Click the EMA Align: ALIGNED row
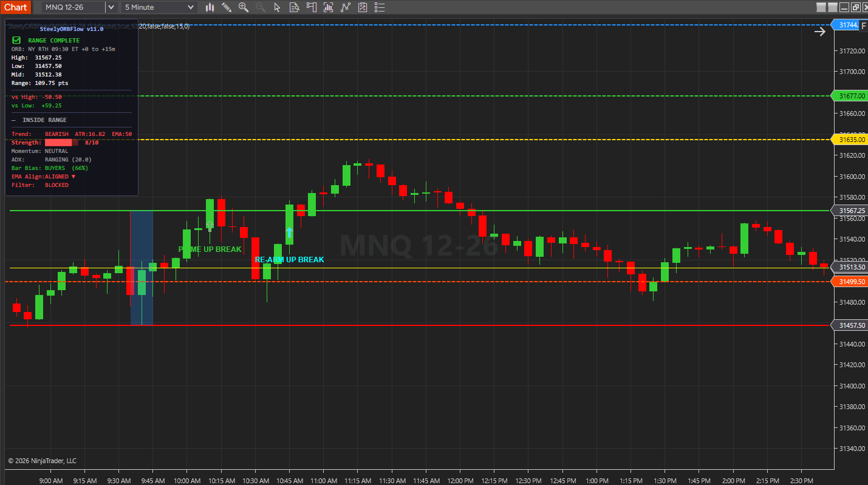The image size is (868, 485). (x=44, y=177)
